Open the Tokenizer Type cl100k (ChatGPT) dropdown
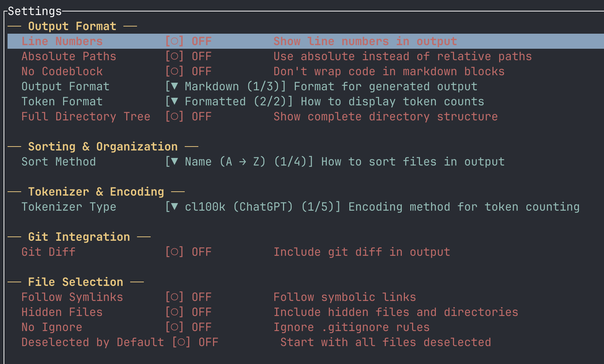 pos(253,207)
